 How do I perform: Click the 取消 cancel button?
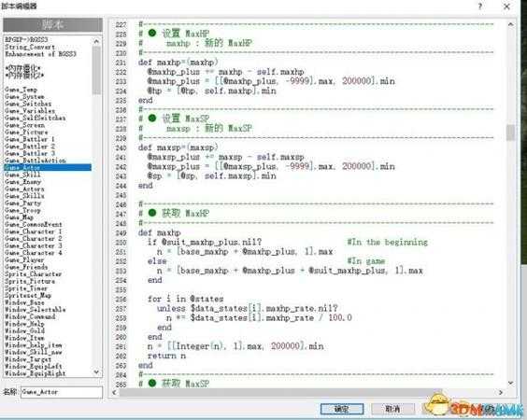[x=392, y=409]
